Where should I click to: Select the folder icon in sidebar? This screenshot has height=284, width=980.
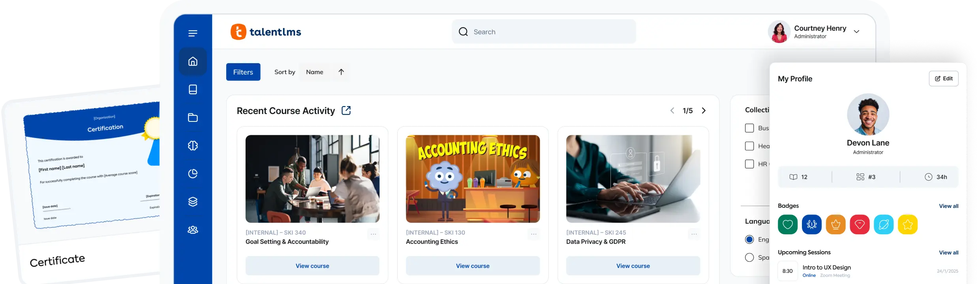click(x=193, y=118)
